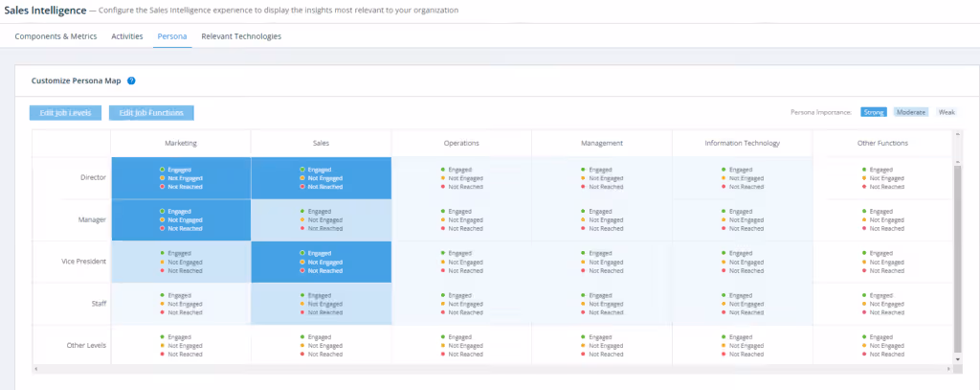Viewport: 980px width, 390px height.
Task: Select the Strong persona importance swatch
Action: tap(874, 112)
